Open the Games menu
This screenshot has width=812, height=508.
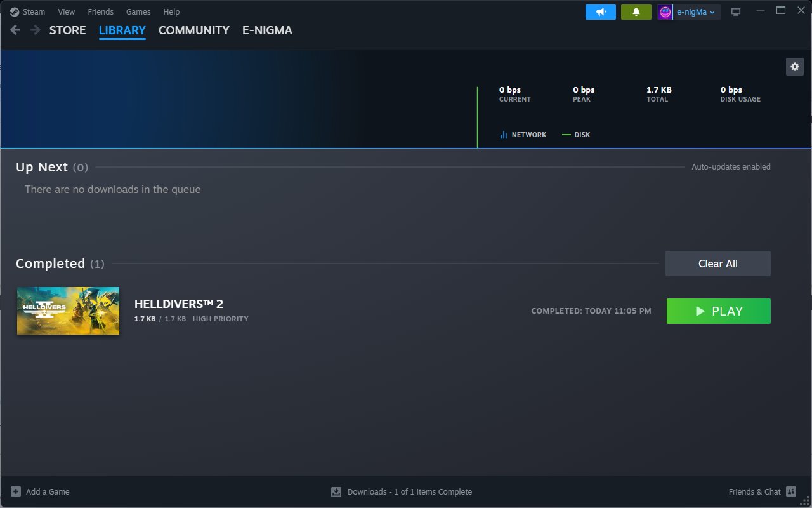click(138, 11)
